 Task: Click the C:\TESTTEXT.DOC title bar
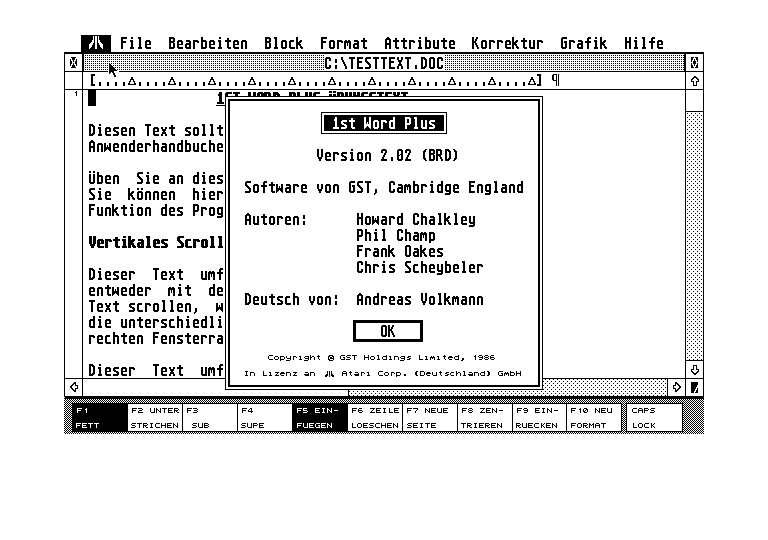pyautogui.click(x=384, y=63)
